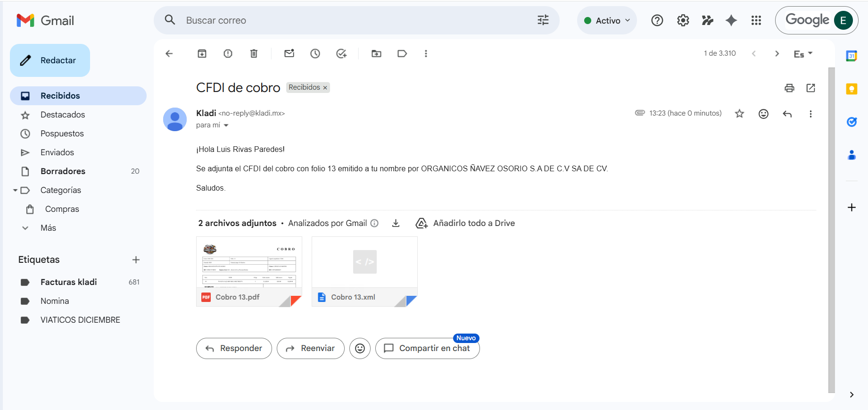868x410 pixels.
Task: Open Google apps grid
Action: click(x=756, y=20)
